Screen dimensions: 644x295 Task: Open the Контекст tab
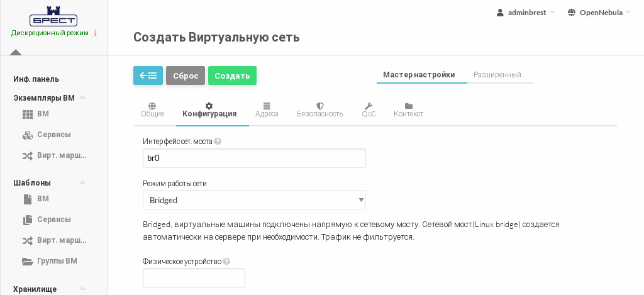click(408, 110)
